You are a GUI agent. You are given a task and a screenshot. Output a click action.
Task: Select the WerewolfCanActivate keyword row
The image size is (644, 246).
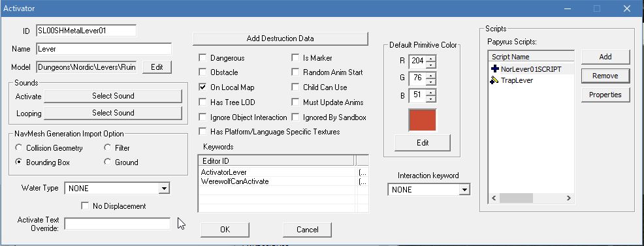tap(283, 181)
